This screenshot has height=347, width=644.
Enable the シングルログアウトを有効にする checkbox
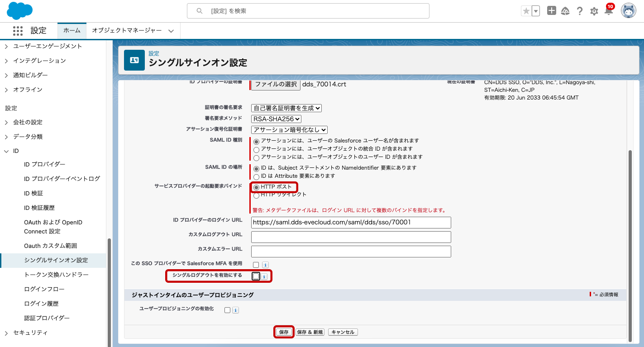point(256,276)
